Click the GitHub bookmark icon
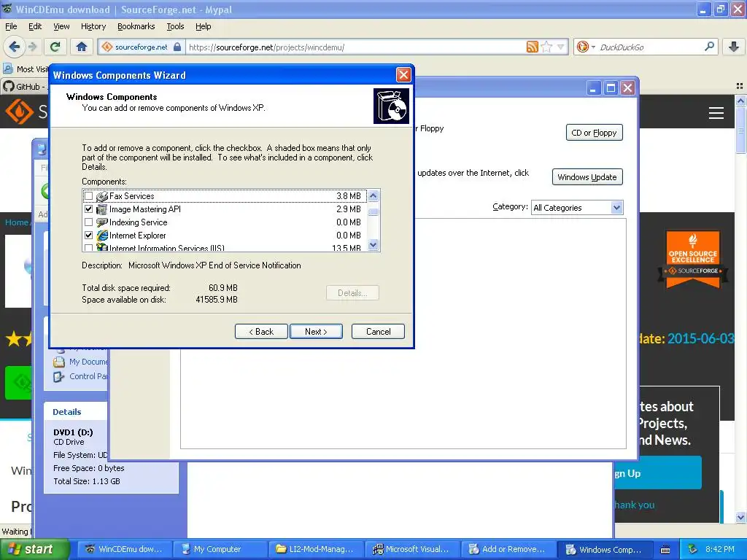747x560 pixels. (8, 87)
